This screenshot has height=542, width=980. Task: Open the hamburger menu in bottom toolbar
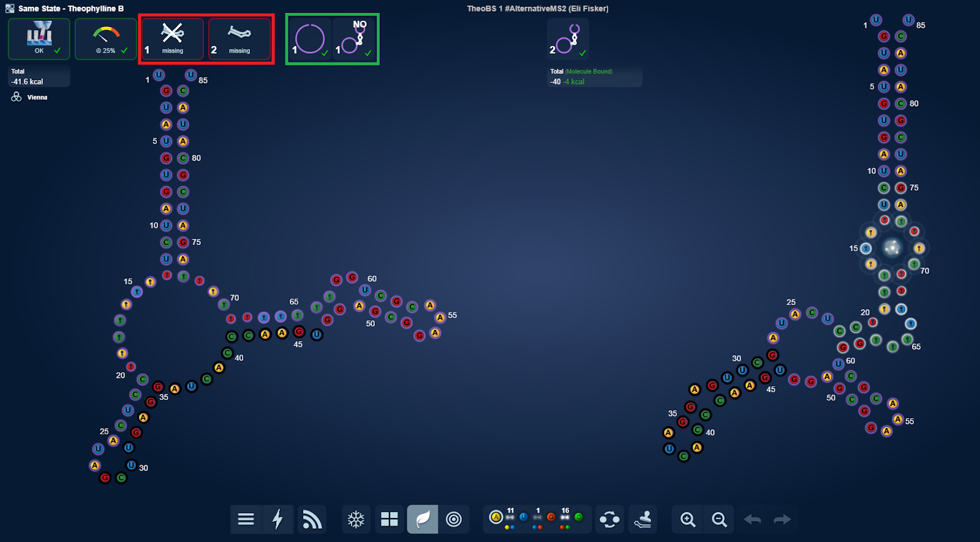tap(246, 519)
